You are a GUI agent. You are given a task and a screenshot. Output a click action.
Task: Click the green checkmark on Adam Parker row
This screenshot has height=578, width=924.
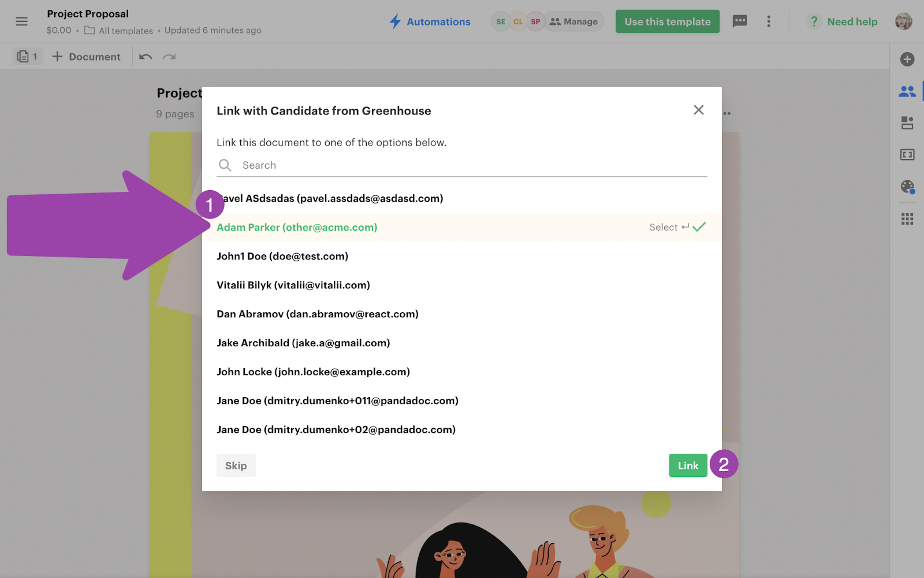pos(699,227)
